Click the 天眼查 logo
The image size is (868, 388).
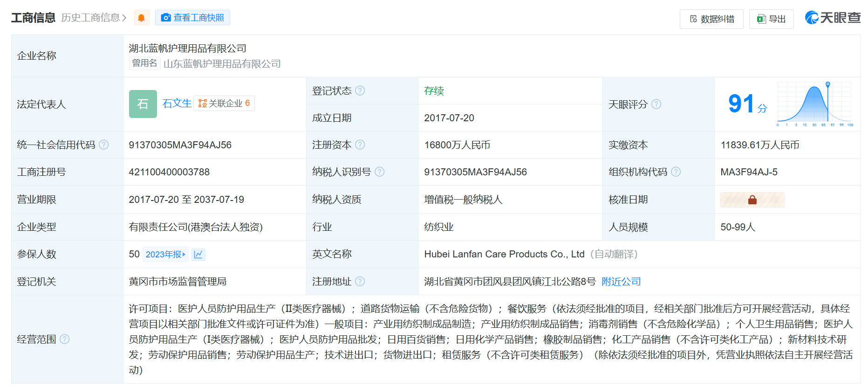tap(833, 18)
